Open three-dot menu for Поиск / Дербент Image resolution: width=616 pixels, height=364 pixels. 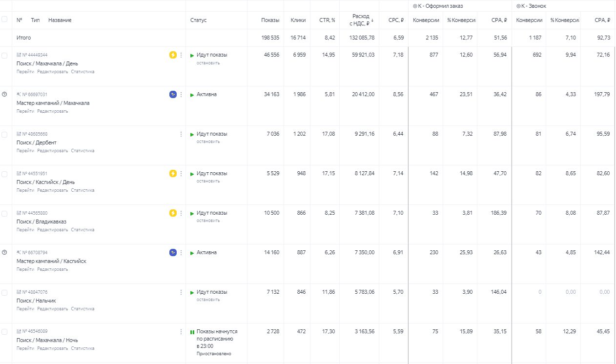pos(181,134)
